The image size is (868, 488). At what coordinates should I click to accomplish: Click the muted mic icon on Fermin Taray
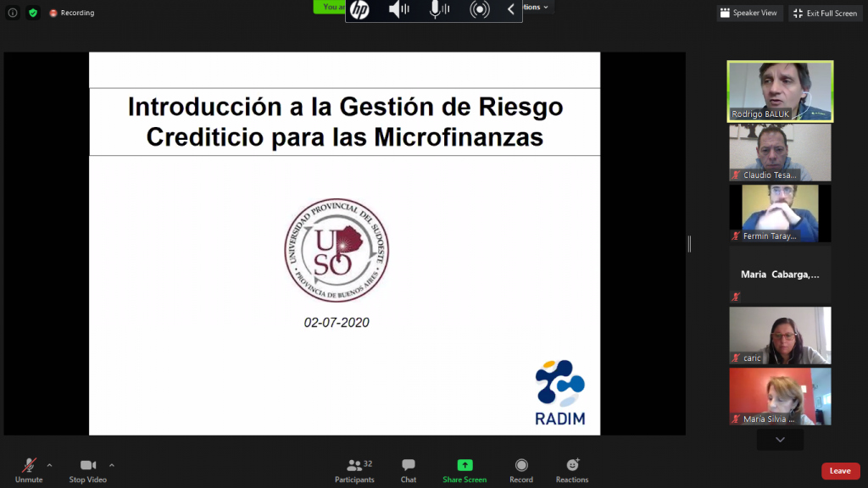point(736,236)
